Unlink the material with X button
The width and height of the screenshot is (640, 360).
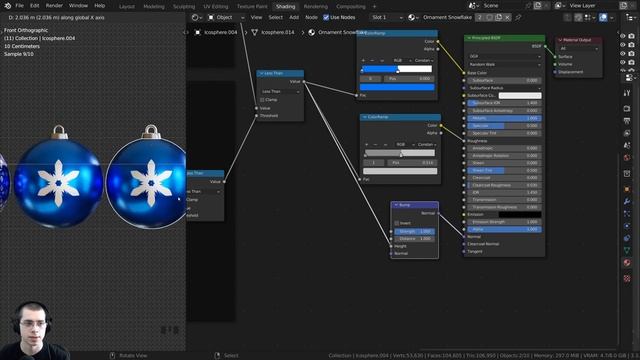tap(507, 18)
